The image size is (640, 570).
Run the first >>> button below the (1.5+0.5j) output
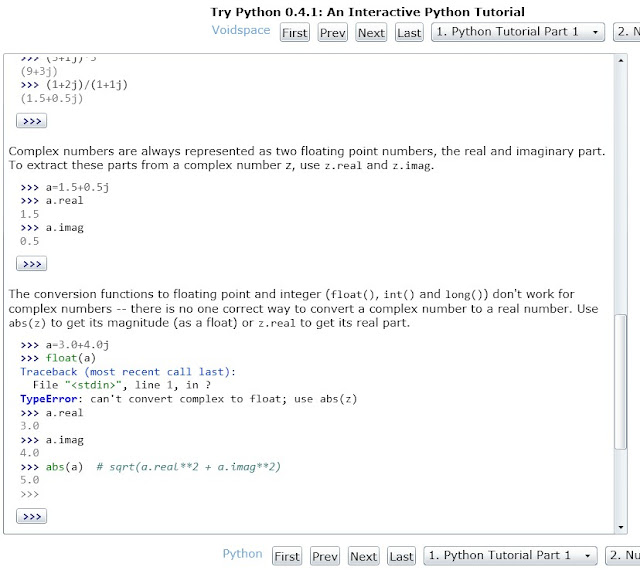click(x=31, y=121)
